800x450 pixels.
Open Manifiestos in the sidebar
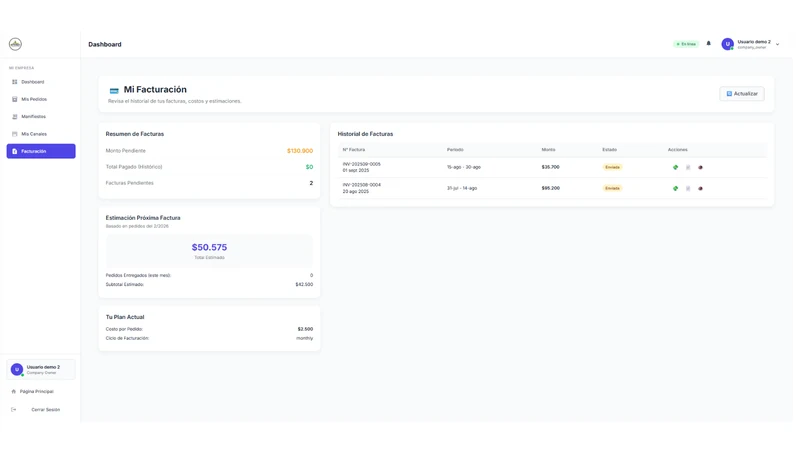coord(41,116)
